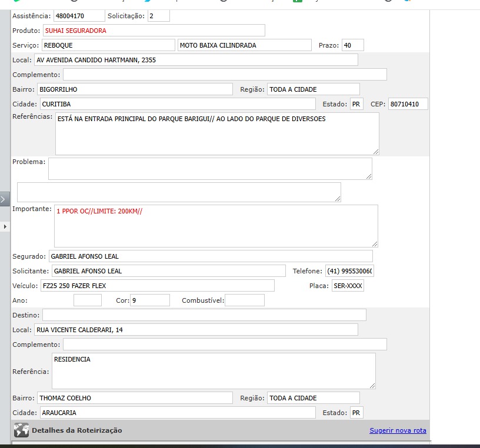The width and height of the screenshot is (480, 448).
Task: Click the origin Região field next to BIGORRILHO
Action: [314, 89]
